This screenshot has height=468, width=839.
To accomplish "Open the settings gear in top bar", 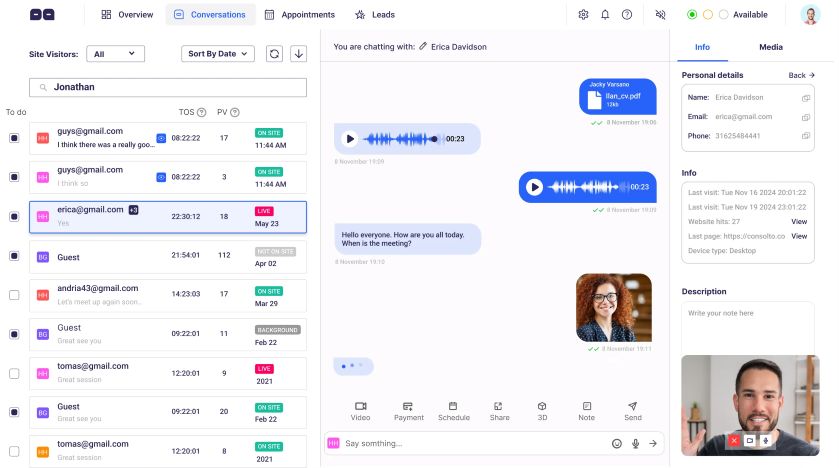I will tap(583, 14).
